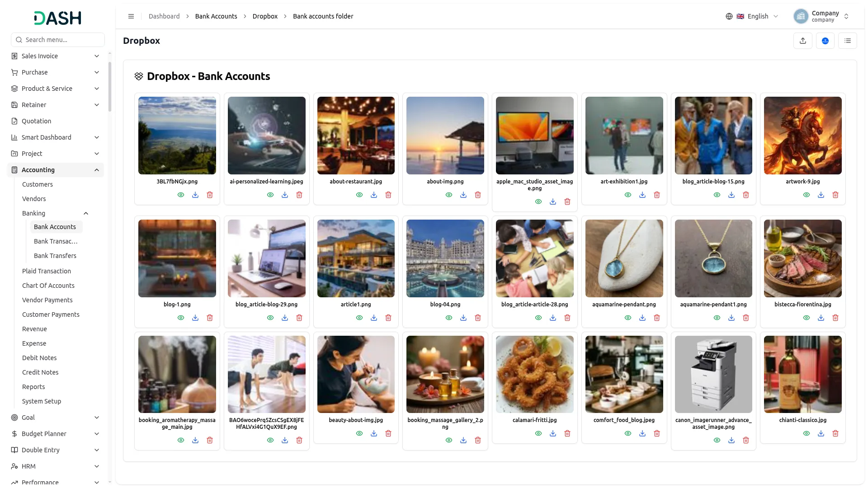
Task: Go to Dashboard breadcrumb link
Action: tap(164, 16)
